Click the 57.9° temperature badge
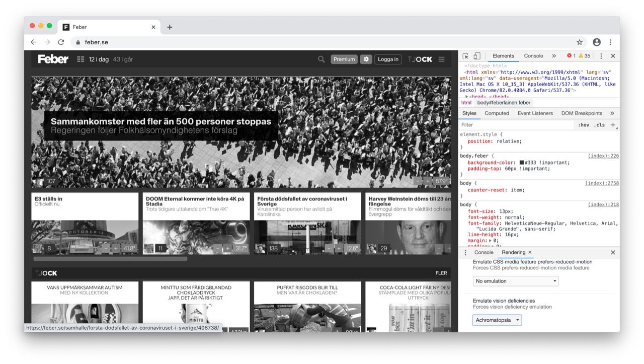Viewport: 644px width, 364px height. pos(442,181)
